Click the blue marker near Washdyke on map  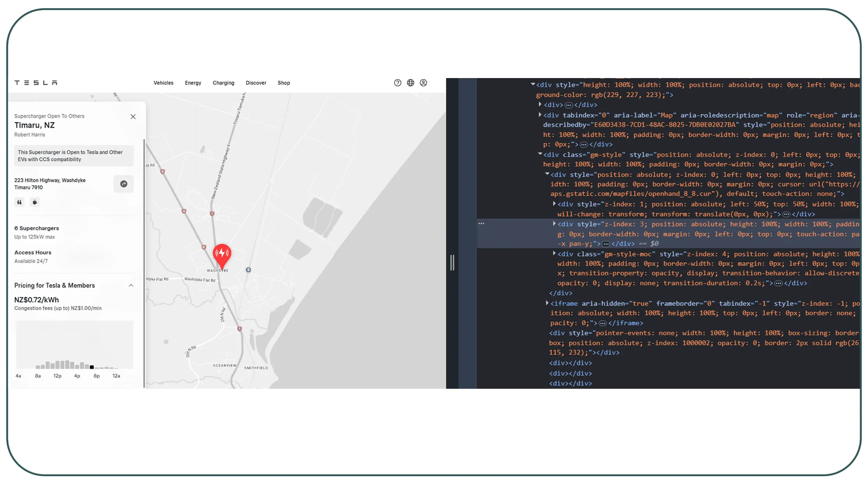coord(249,269)
